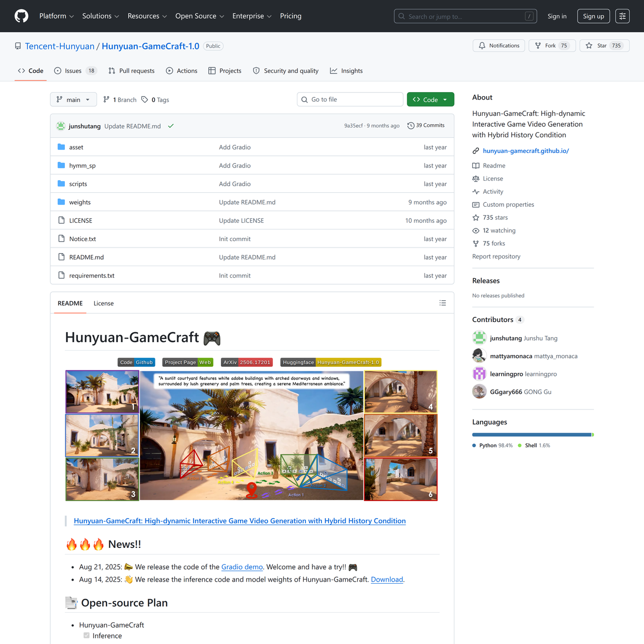Click learningpro contributor avatar
The image size is (644, 644).
coord(479,374)
